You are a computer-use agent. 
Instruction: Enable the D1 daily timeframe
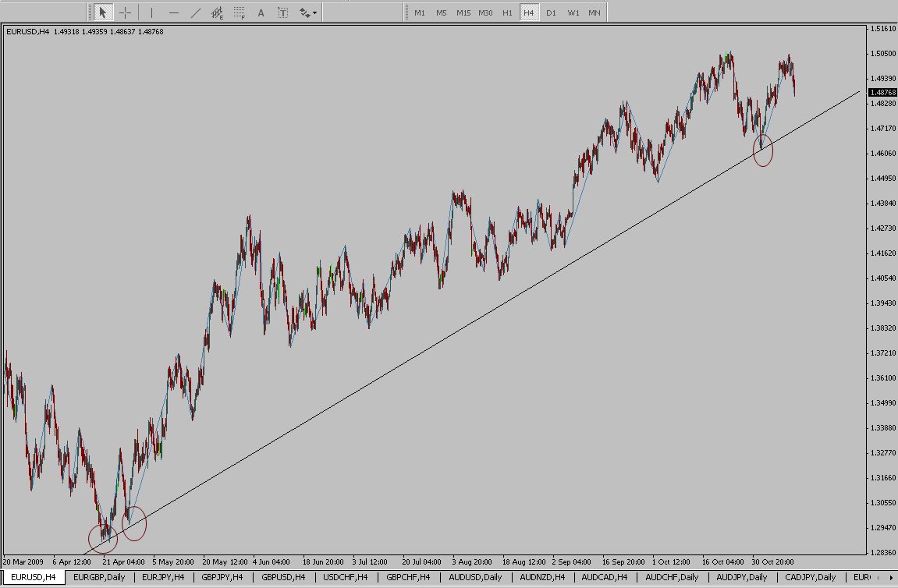tap(551, 12)
